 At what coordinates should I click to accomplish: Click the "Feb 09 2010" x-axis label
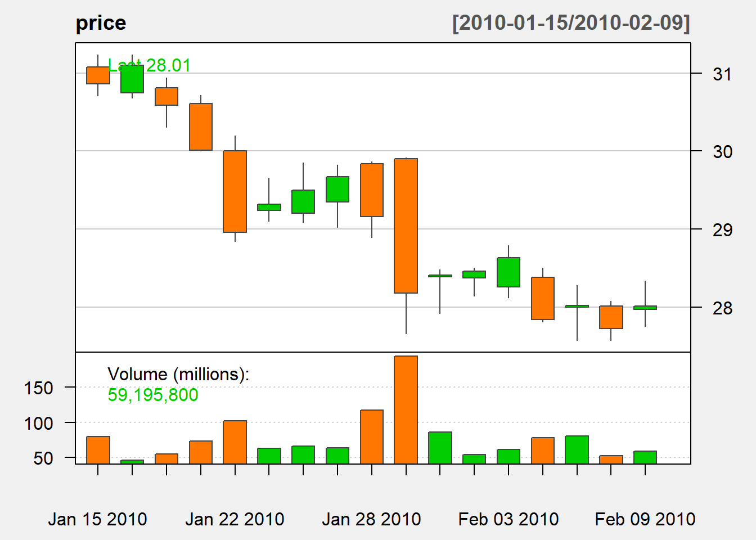pos(645,519)
